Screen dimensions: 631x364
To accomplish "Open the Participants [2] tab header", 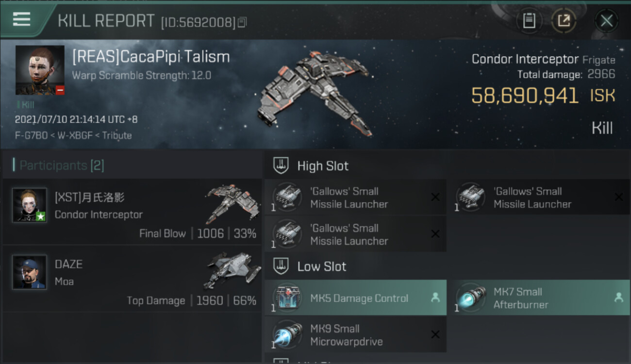I will pyautogui.click(x=62, y=165).
